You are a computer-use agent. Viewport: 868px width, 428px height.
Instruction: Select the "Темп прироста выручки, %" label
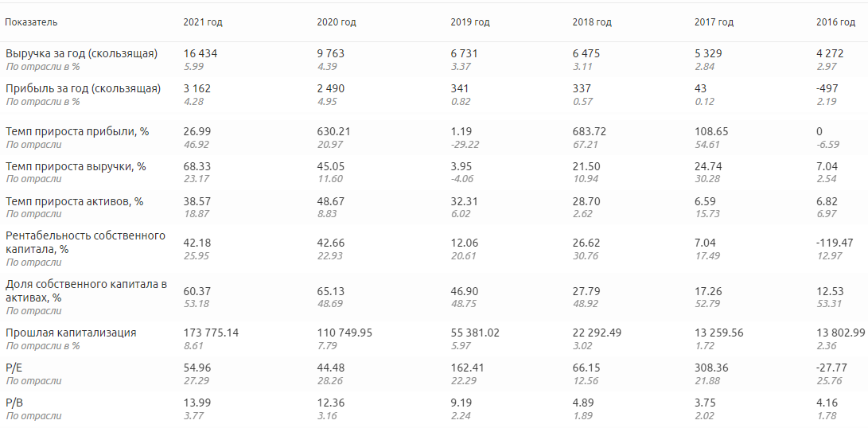point(76,167)
